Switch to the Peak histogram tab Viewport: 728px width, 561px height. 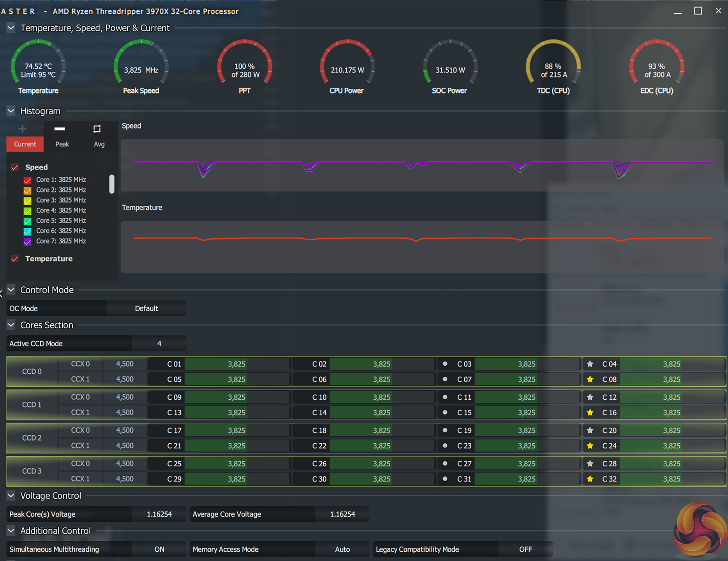62,144
